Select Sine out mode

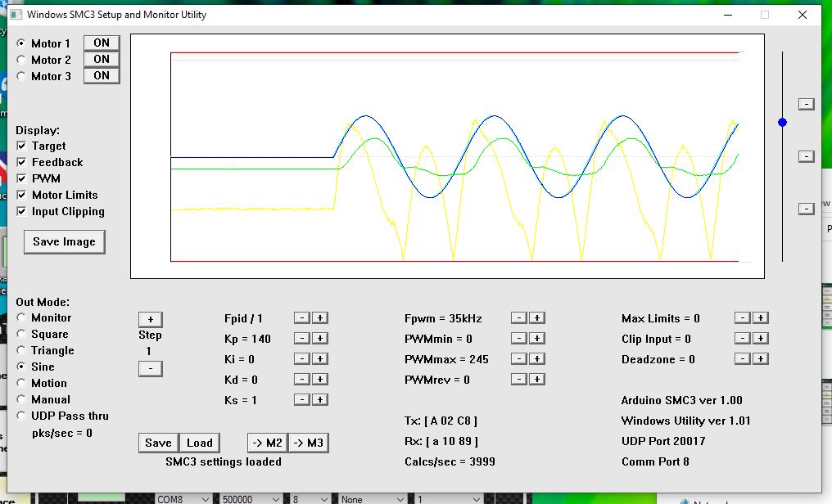tap(21, 367)
